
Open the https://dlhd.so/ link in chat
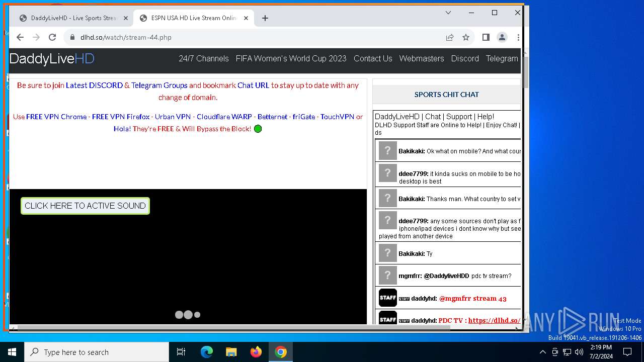(x=494, y=320)
